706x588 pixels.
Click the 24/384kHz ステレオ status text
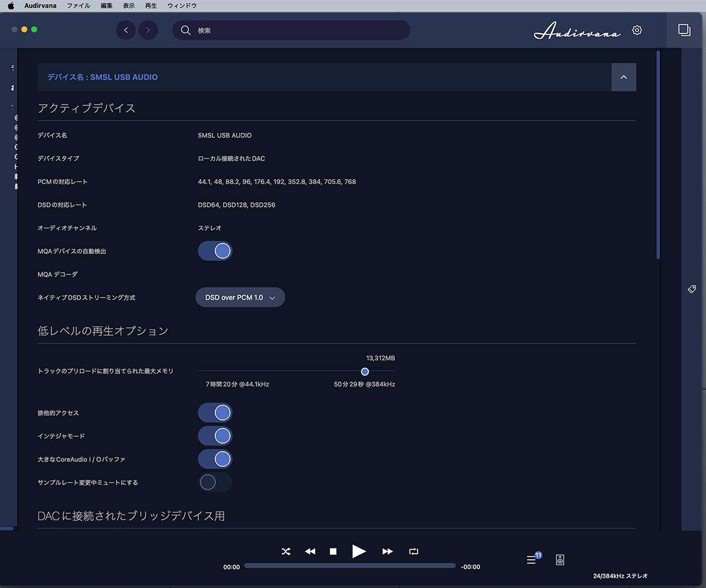[620, 576]
